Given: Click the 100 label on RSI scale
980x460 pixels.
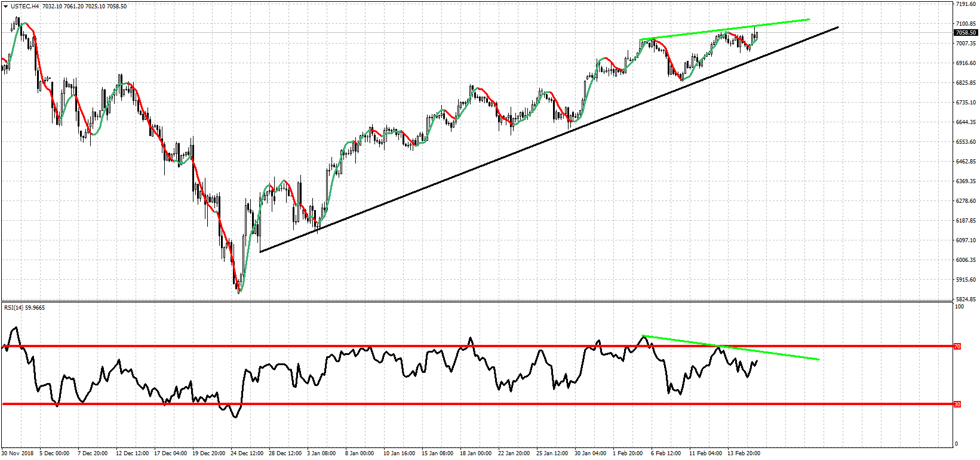Looking at the screenshot, I should (960, 307).
